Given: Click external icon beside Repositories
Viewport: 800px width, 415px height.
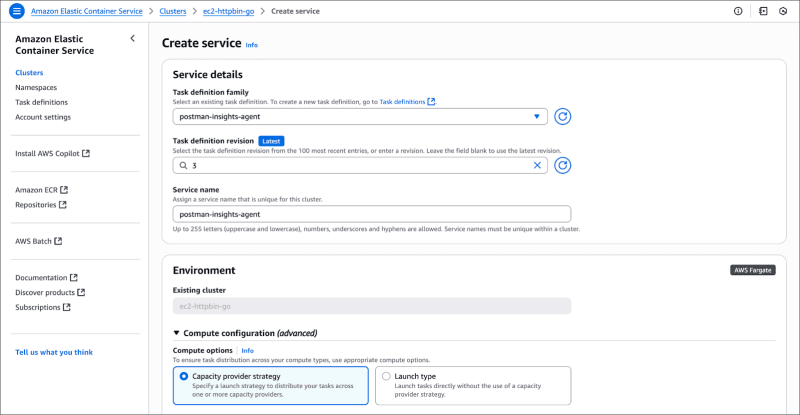Looking at the screenshot, I should [62, 205].
